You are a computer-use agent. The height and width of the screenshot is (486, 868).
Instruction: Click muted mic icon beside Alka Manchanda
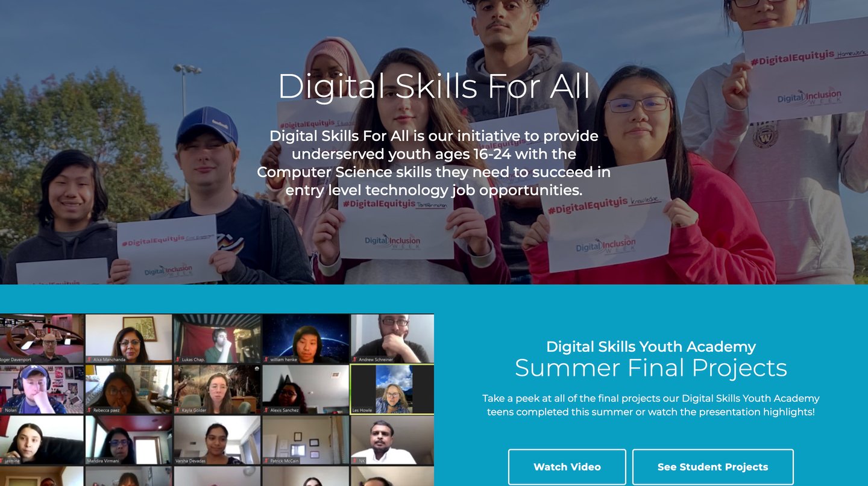click(89, 360)
